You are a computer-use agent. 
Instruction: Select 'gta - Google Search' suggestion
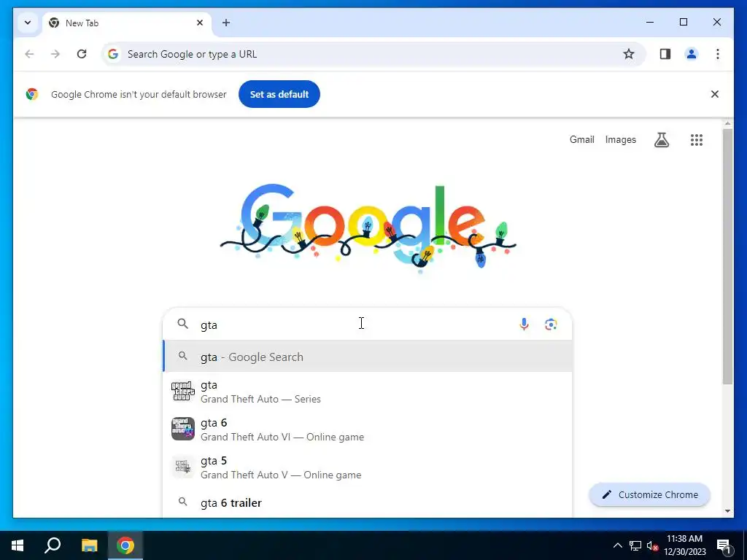368,357
